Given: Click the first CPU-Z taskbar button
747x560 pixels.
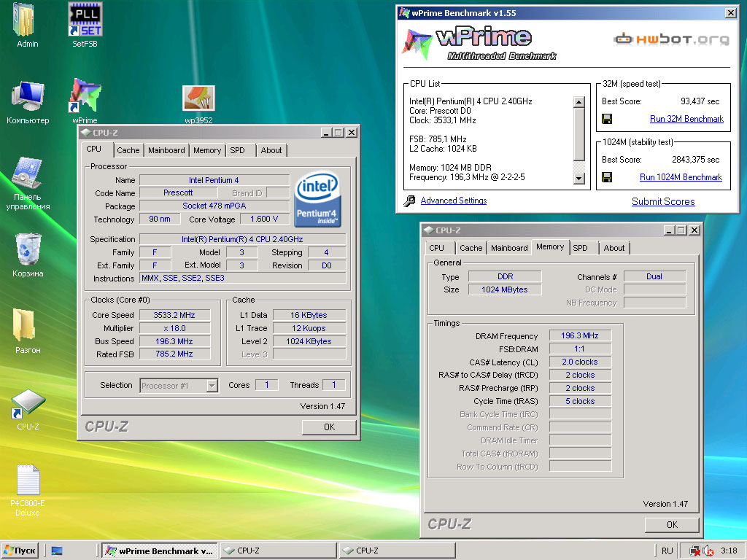Looking at the screenshot, I should point(278,551).
